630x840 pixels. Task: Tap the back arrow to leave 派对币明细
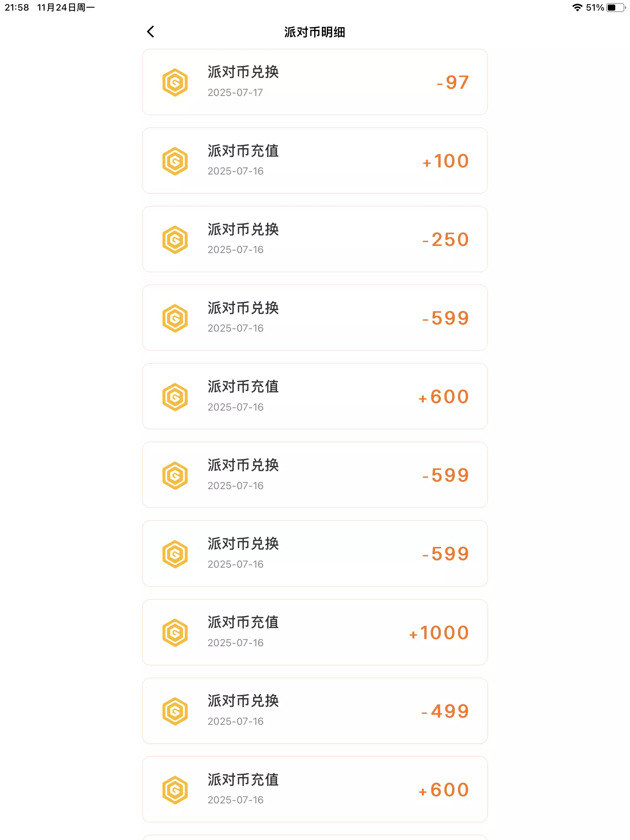150,32
